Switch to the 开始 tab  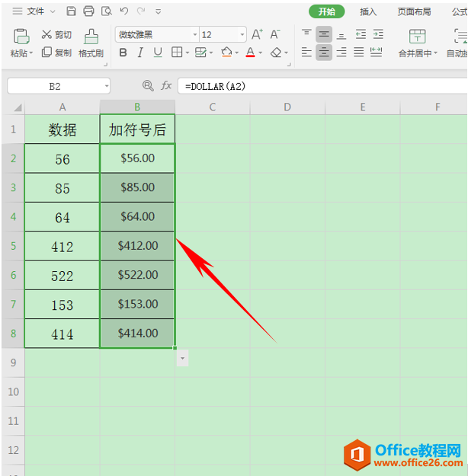pos(327,11)
